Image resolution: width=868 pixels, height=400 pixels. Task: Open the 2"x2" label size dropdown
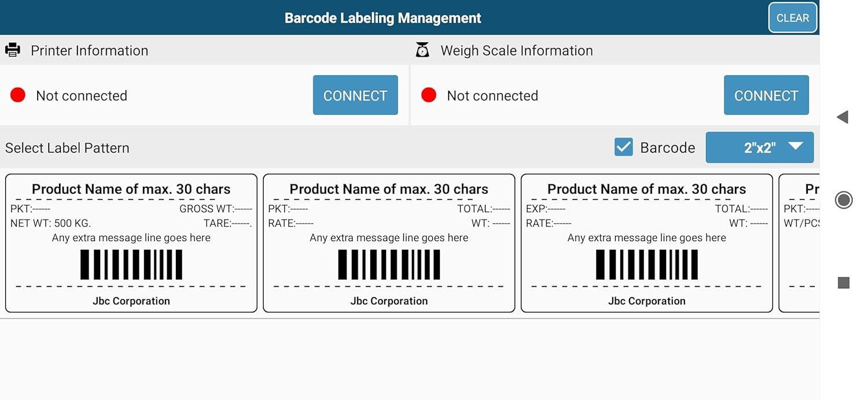[759, 147]
